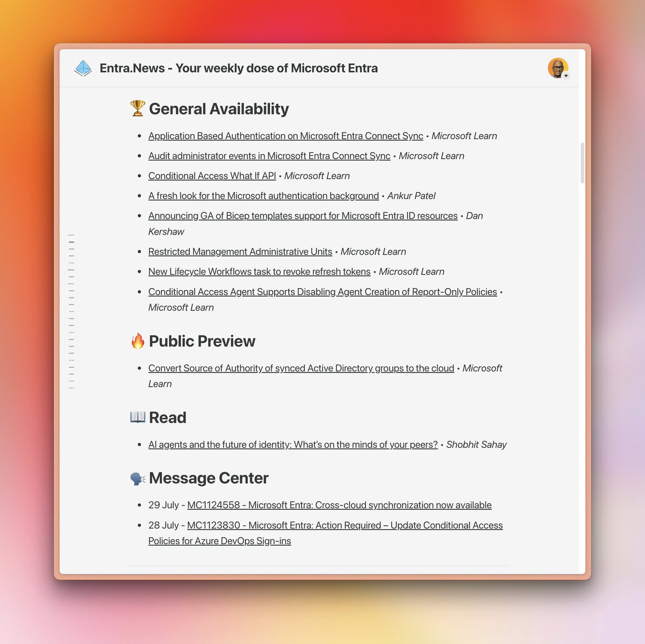The image size is (645, 644).
Task: Click Microsoft Learn beside Conditional Access What If API
Action: pyautogui.click(x=317, y=176)
